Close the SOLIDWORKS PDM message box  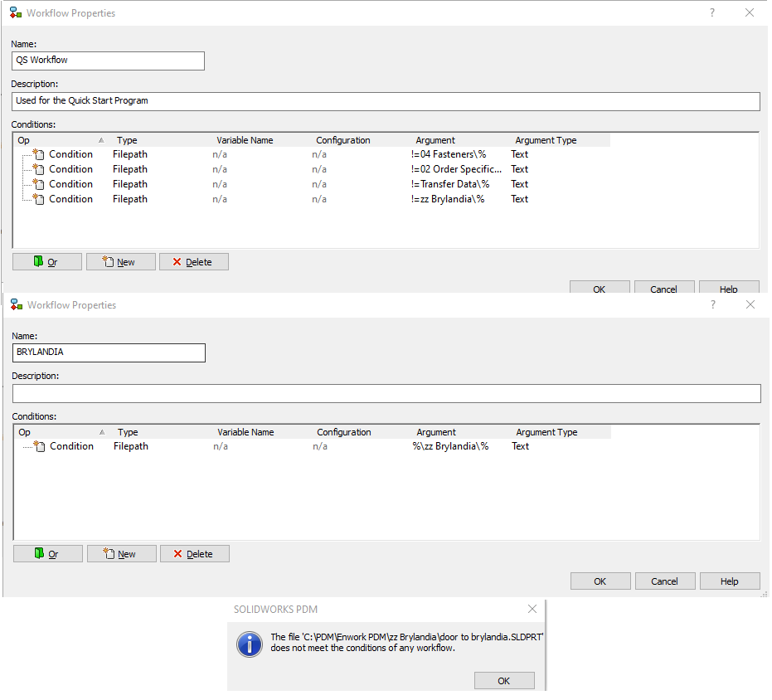coord(532,609)
